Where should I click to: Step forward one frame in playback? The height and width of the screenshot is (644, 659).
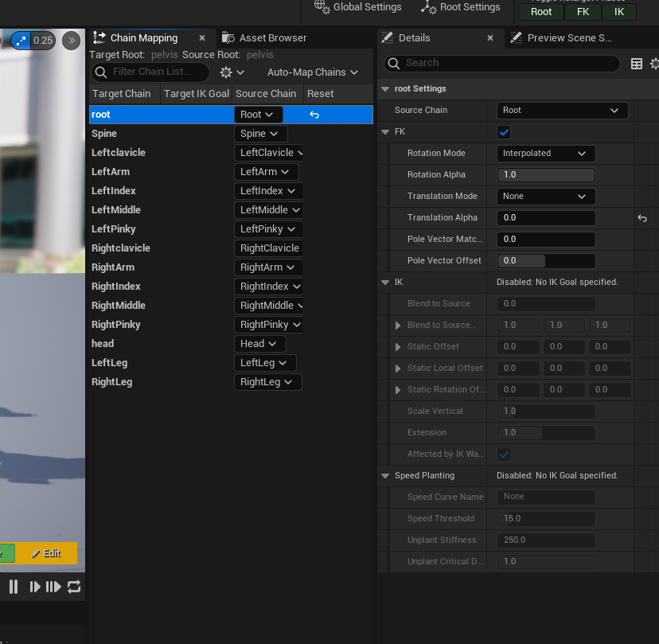pyautogui.click(x=35, y=587)
